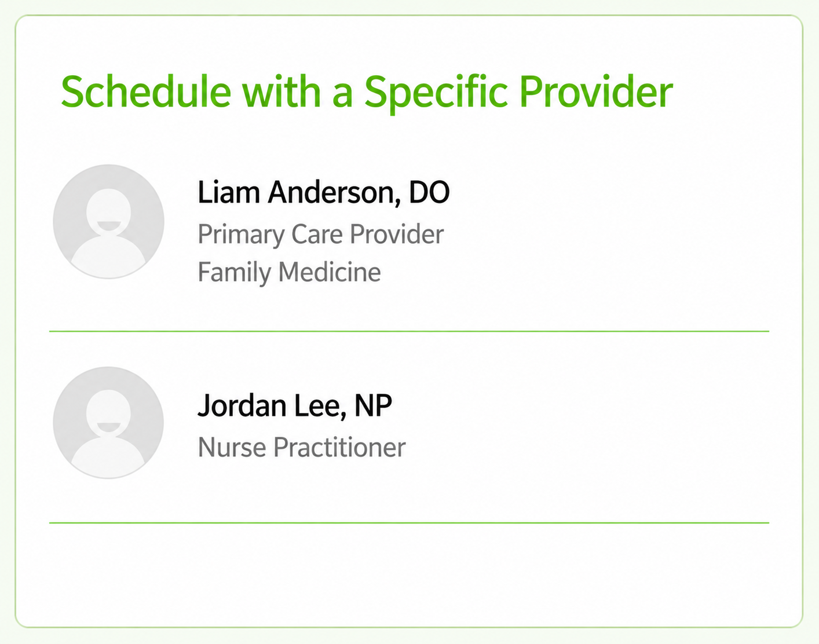The image size is (819, 644).
Task: Click the word Provider in the green heading
Action: tap(595, 92)
